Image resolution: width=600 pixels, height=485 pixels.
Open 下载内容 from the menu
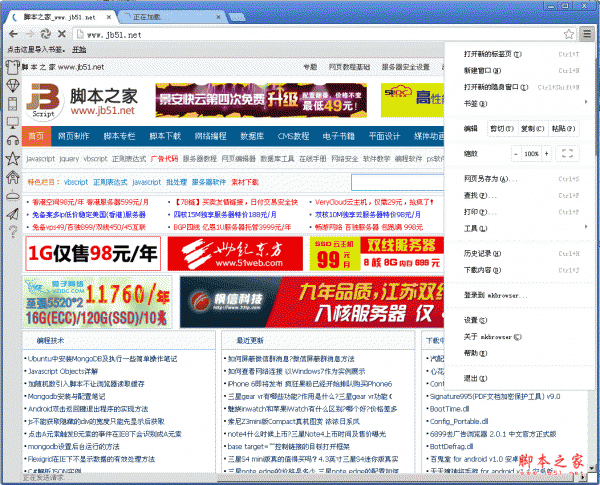520,270
